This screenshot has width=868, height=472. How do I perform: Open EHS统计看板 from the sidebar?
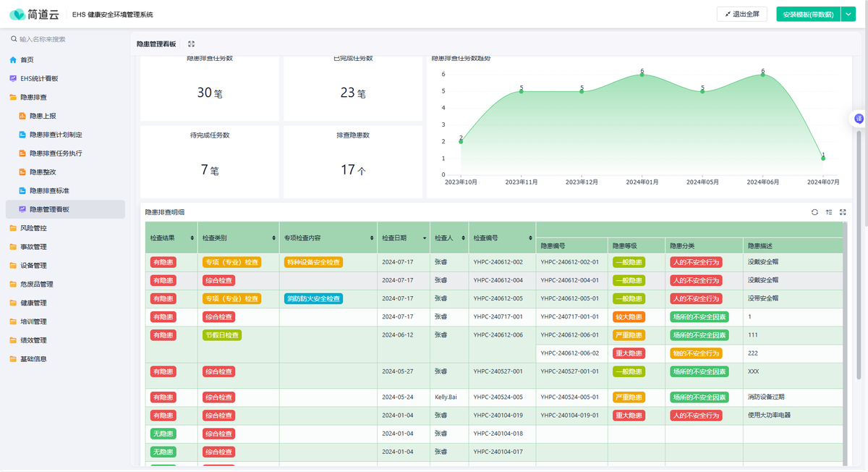[39, 78]
